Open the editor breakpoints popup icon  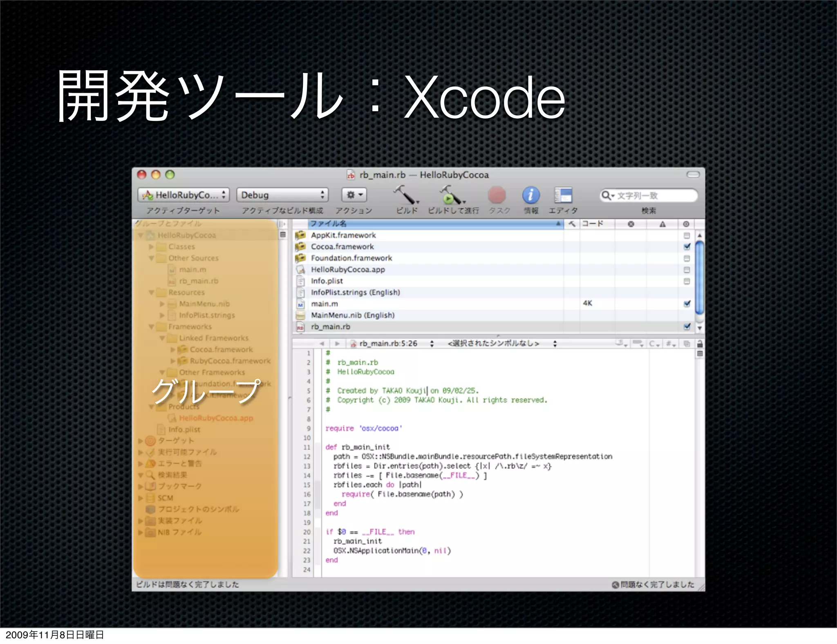click(x=638, y=344)
